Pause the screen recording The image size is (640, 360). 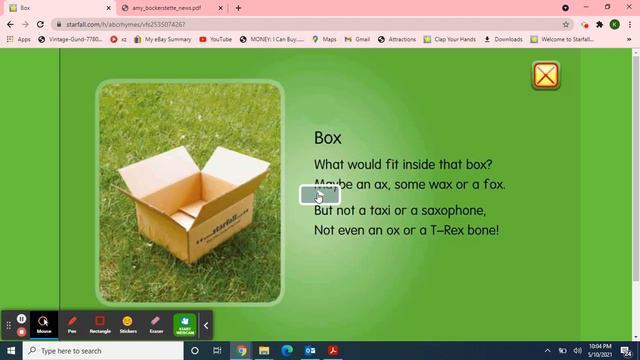click(x=22, y=319)
